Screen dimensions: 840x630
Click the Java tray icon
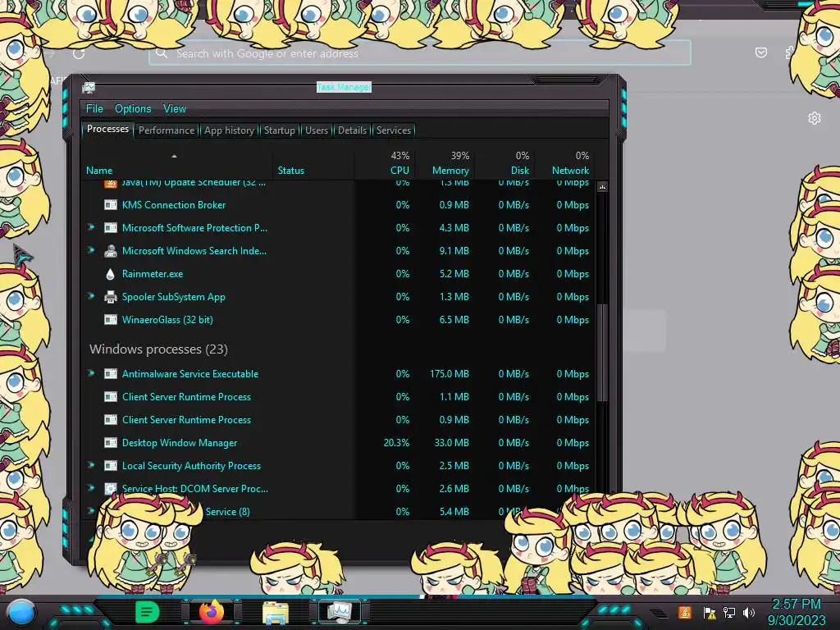coord(685,612)
